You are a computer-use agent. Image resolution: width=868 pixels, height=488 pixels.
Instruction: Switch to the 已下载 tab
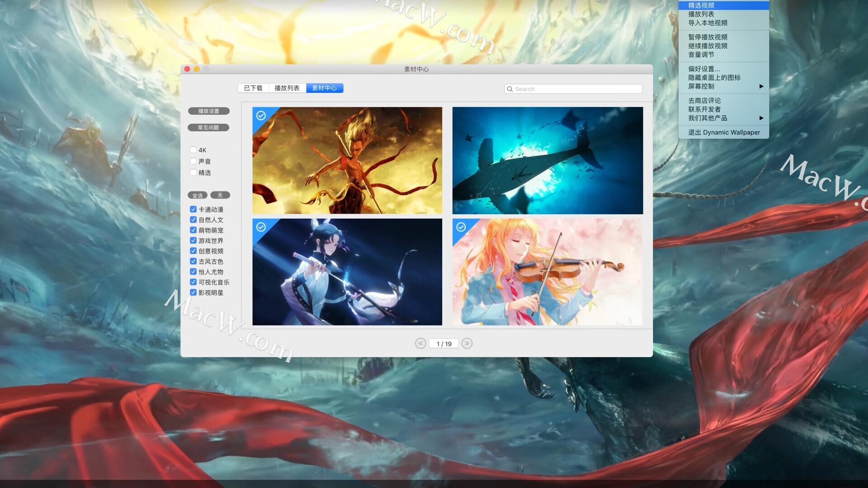click(x=253, y=88)
